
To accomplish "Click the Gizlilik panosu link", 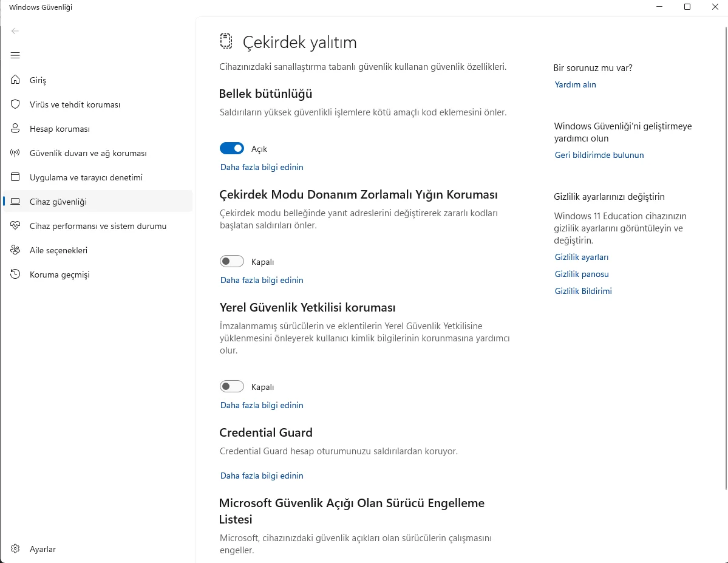I will (x=581, y=274).
